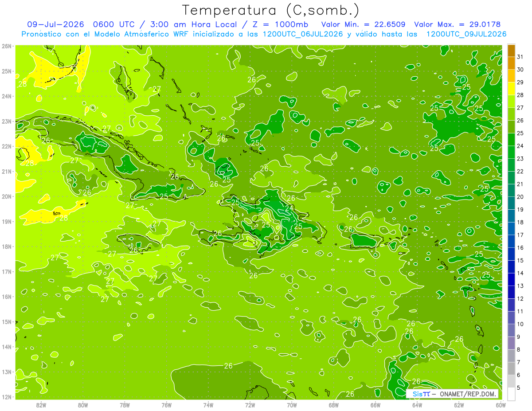Click the '64W' longitude axis label
This screenshot has height=411, width=532.
417,404
